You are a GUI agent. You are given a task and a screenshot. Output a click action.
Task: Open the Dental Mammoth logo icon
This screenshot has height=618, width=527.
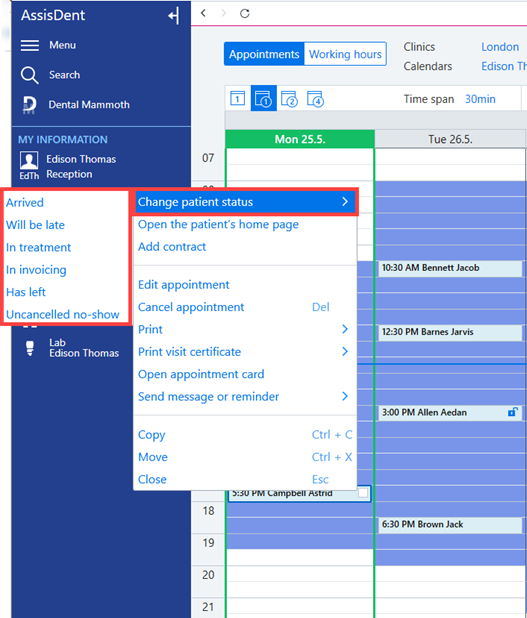[30, 105]
